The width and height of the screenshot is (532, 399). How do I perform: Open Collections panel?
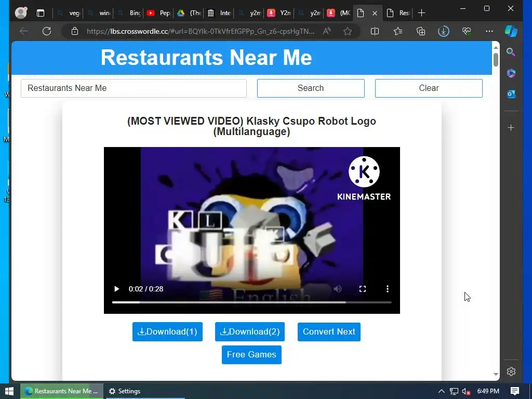(421, 31)
